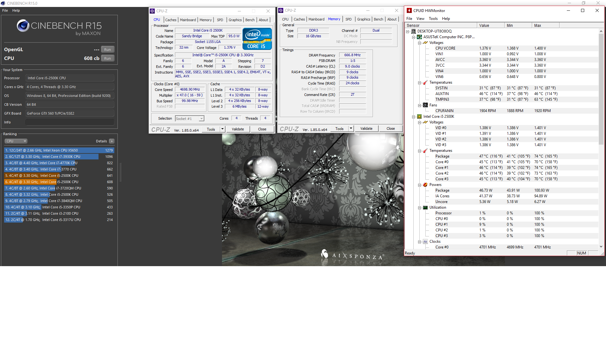Open Tools dropdown arrow in CPU-Z CPU window
This screenshot has width=606, height=364.
coord(222,129)
